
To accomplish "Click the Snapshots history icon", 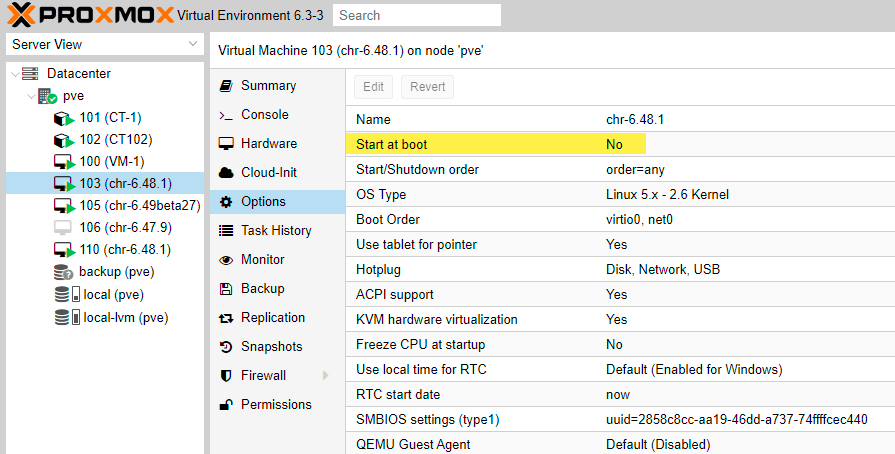I will tap(225, 347).
